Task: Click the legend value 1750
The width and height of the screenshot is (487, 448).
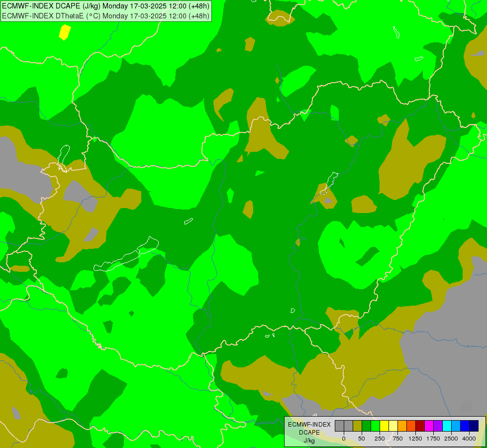Action: point(433,439)
